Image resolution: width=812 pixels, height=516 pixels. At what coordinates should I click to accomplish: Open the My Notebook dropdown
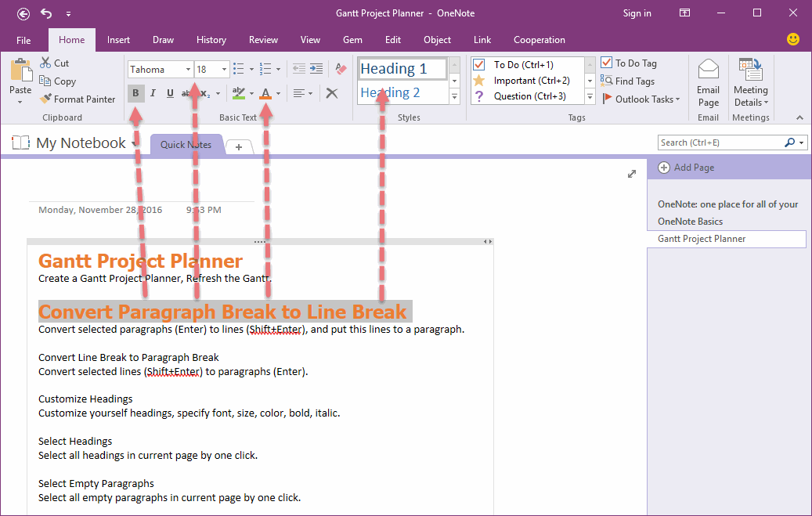tap(134, 143)
